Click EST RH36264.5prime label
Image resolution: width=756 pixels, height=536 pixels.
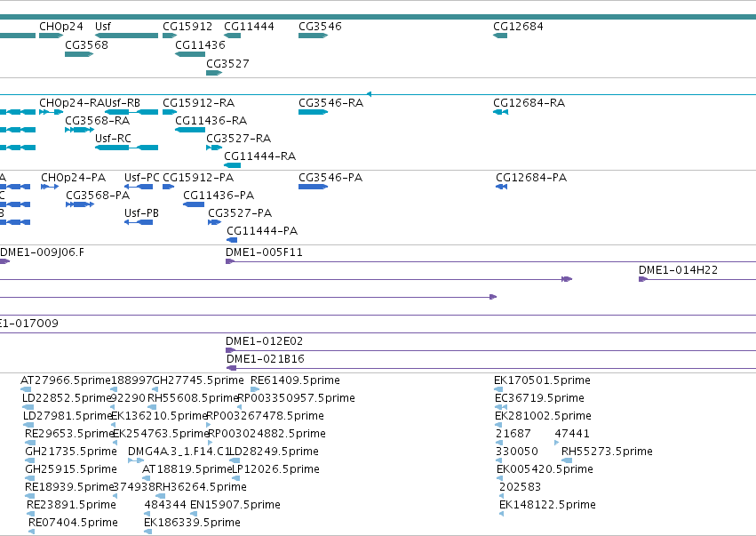click(x=201, y=487)
